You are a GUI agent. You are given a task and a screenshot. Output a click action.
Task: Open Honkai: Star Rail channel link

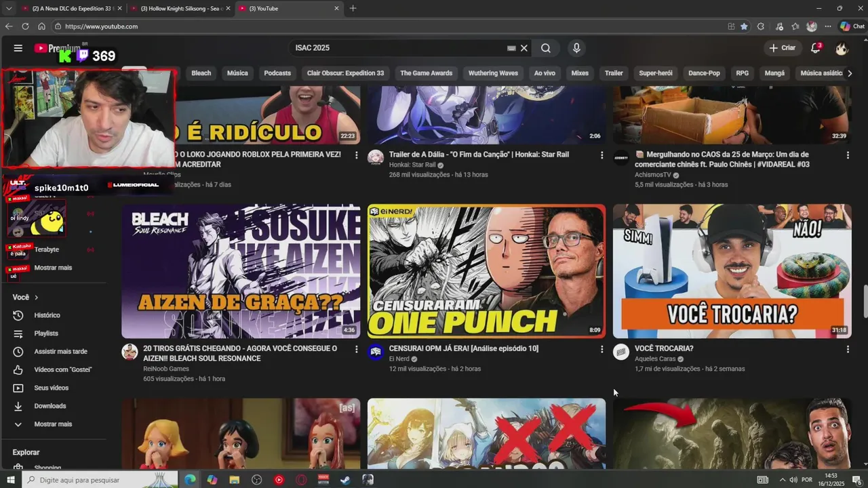pos(412,165)
